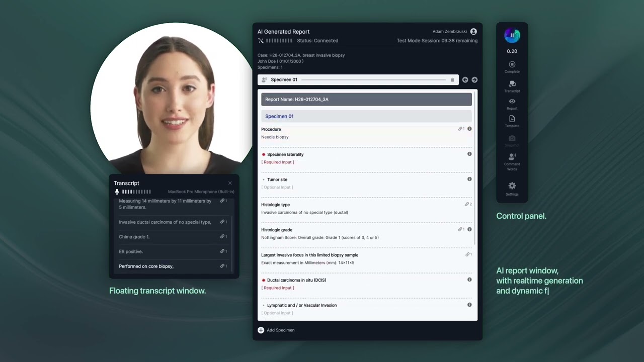The width and height of the screenshot is (644, 362).
Task: Click the Status: Connected label
Action: point(317,41)
